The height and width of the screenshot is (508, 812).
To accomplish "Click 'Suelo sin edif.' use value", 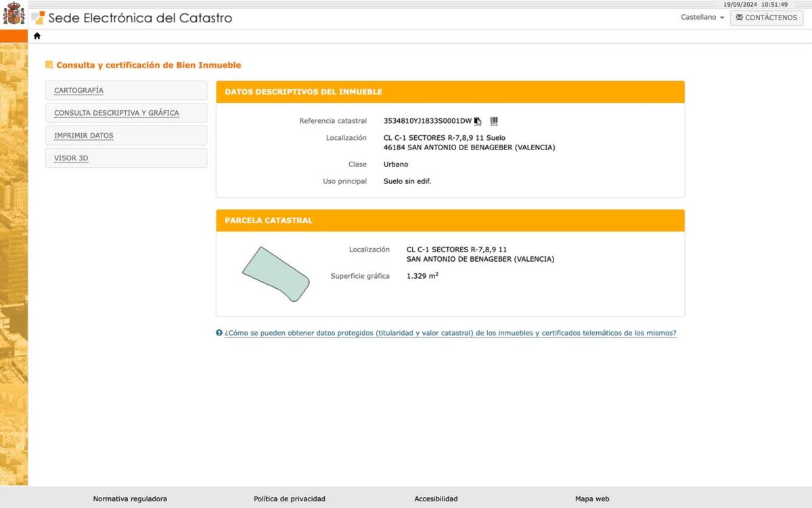I will pyautogui.click(x=407, y=181).
